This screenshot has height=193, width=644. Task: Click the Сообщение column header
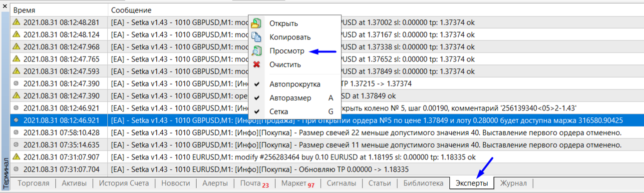[x=375, y=10]
